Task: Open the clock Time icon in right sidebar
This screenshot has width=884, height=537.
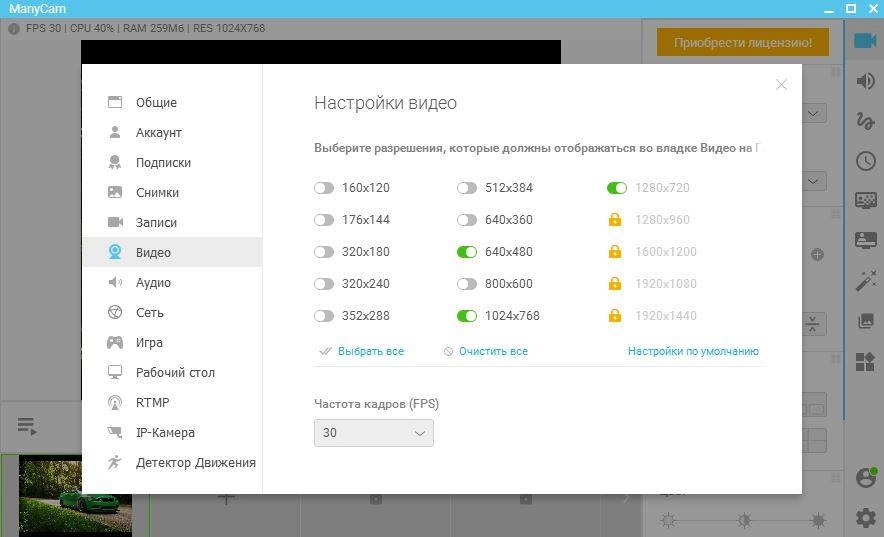Action: point(865,161)
